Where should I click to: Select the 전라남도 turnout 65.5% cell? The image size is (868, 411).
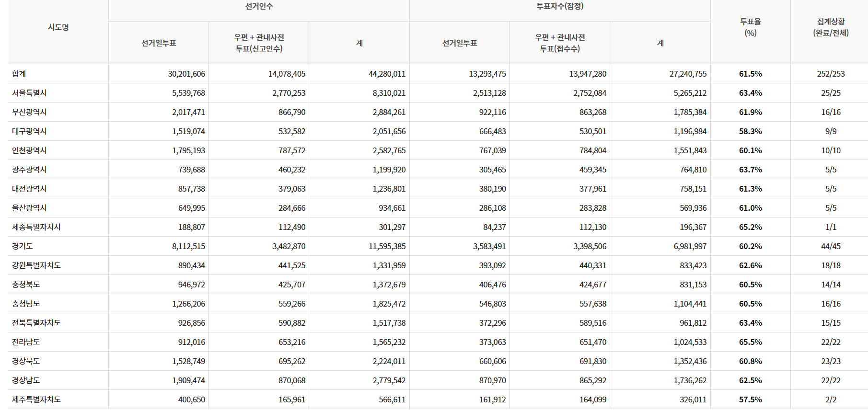(750, 342)
